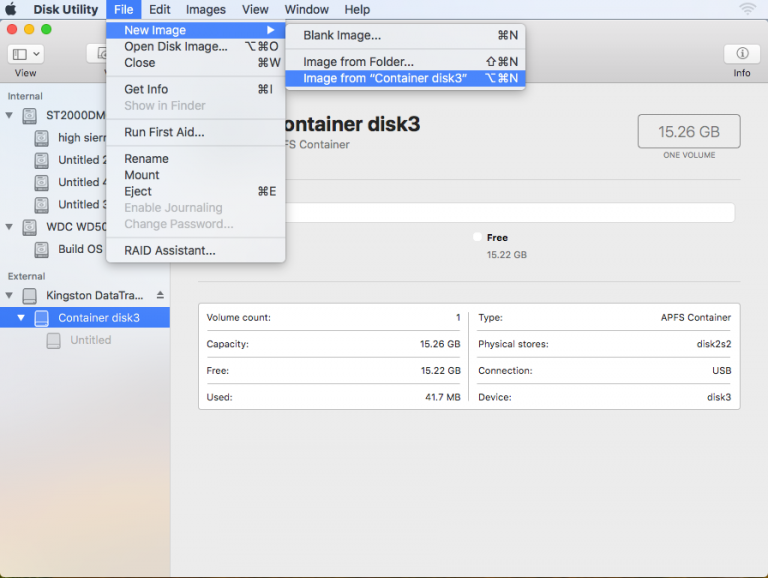Click the Build OS volume icon
Image resolution: width=768 pixels, height=578 pixels.
(42, 249)
